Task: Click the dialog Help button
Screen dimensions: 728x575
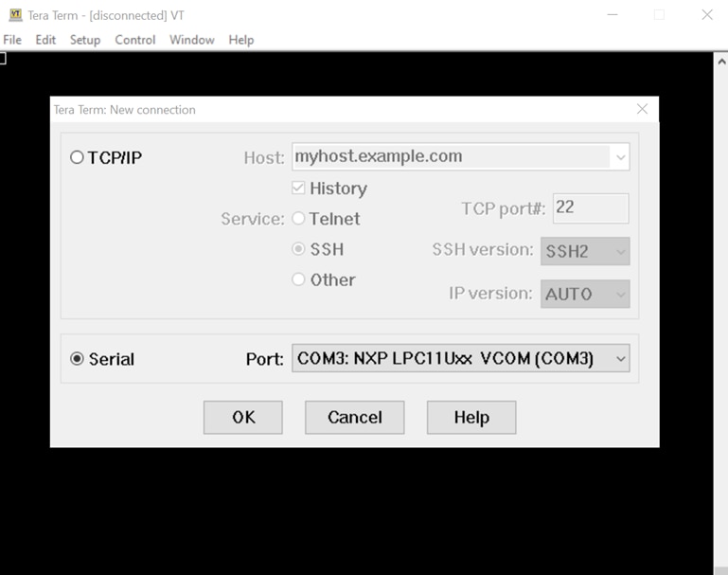Action: [471, 418]
